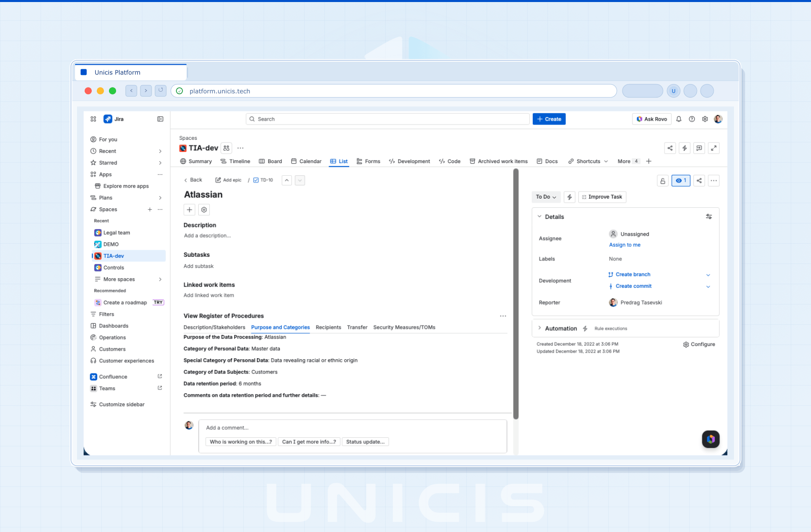Click the Configure link

point(699,345)
